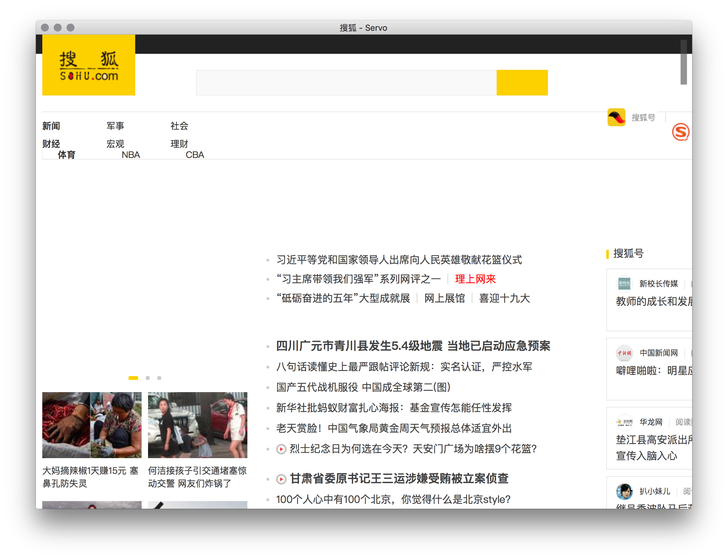The image size is (728, 560).
Task: Click play icon beside 甘肃省委 headline
Action: 281,479
